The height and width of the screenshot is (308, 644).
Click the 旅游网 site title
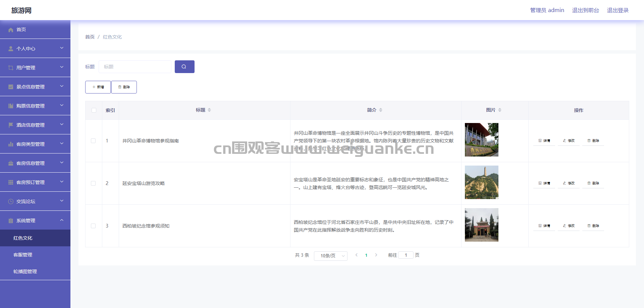21,10
